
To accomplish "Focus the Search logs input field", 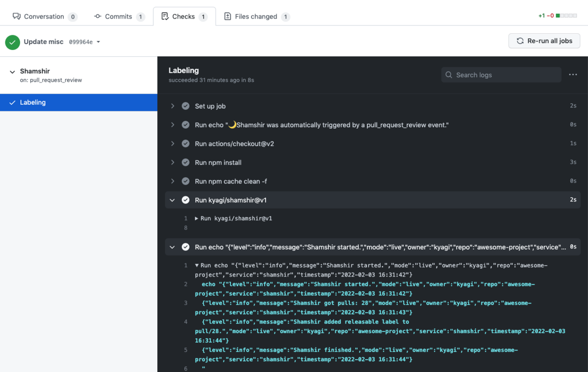I will click(501, 75).
